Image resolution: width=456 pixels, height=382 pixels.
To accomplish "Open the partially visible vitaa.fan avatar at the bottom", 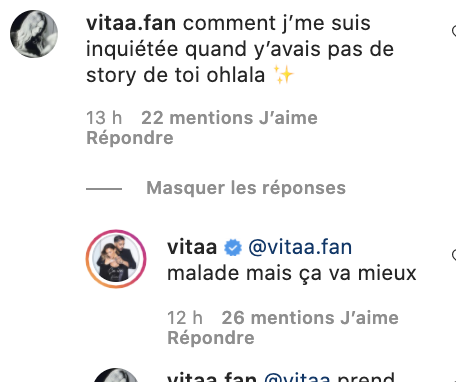I will tap(116, 375).
